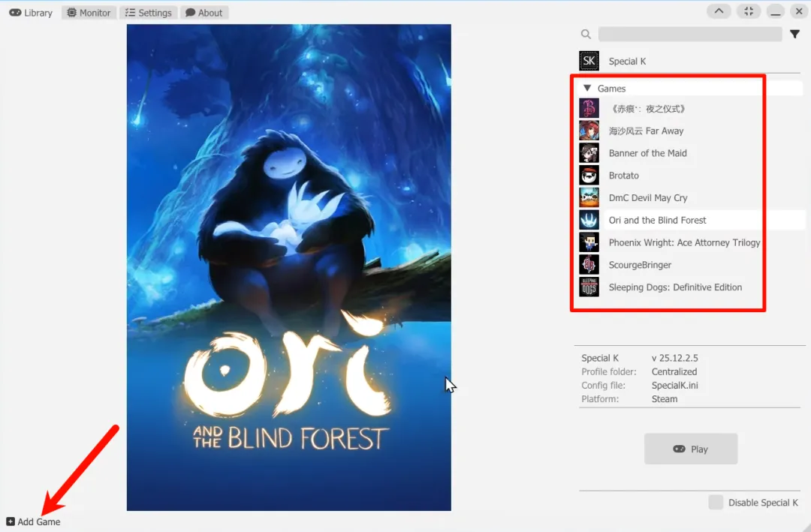
Task: Click the Steam platform value
Action: pyautogui.click(x=664, y=399)
